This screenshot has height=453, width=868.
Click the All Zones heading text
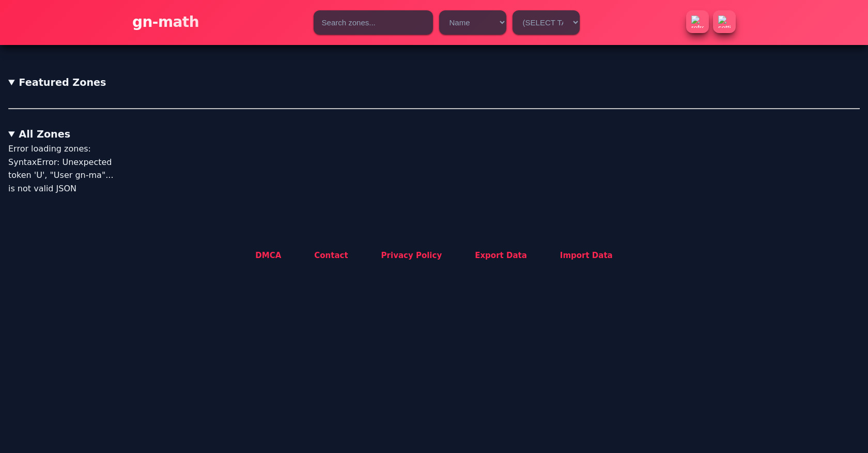(44, 134)
